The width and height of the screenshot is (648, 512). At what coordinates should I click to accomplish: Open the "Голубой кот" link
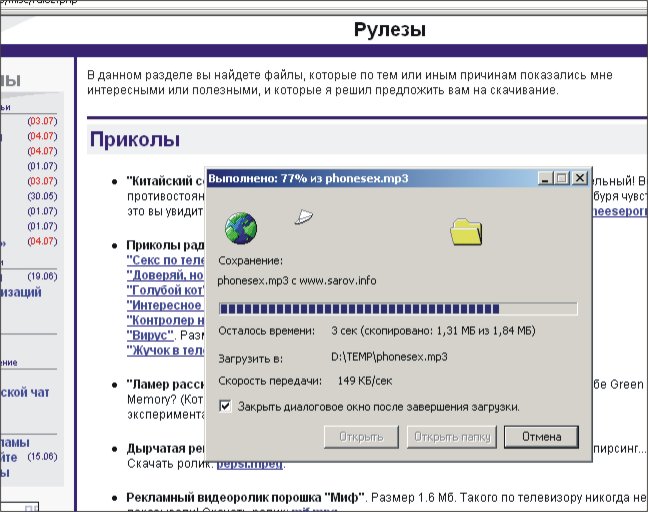[x=165, y=290]
